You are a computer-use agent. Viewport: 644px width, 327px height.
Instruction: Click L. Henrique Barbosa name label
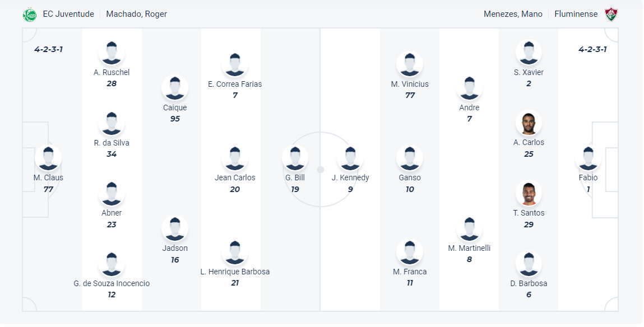click(x=235, y=272)
